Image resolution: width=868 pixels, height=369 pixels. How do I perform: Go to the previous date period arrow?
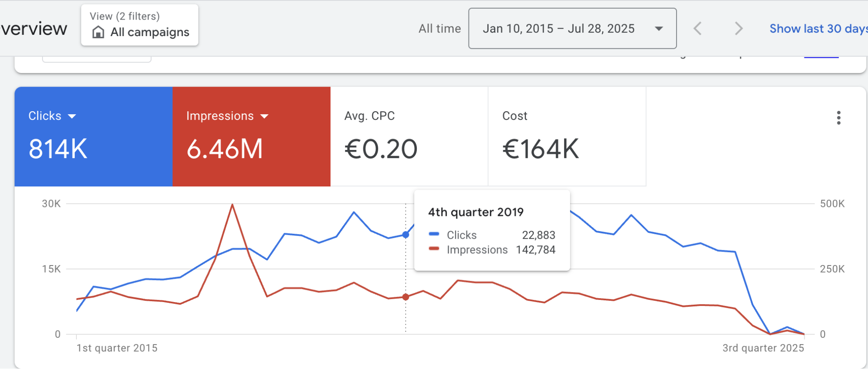point(697,29)
